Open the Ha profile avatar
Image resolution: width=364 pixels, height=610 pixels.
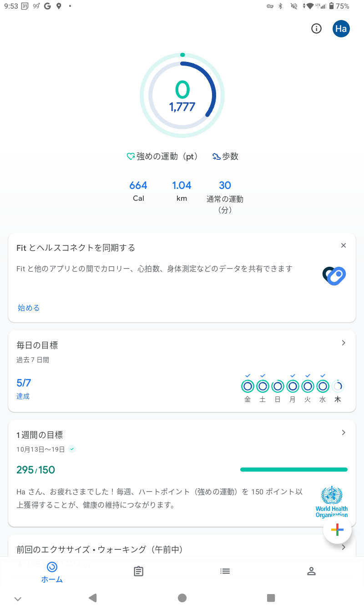point(341,29)
